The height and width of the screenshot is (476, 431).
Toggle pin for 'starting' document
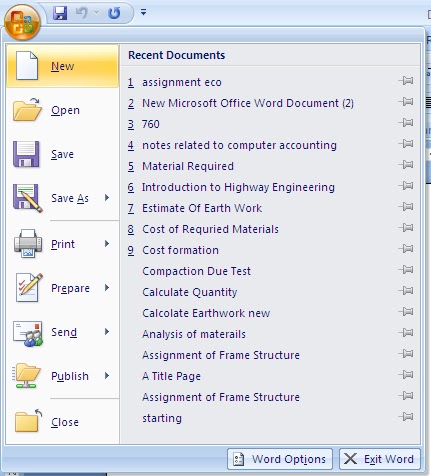(406, 417)
